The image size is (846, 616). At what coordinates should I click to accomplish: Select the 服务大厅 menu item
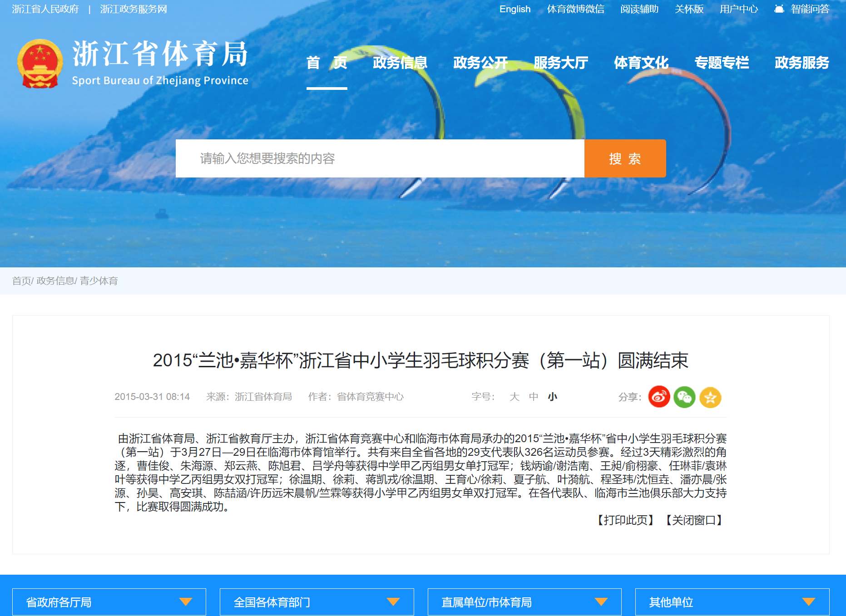point(560,63)
